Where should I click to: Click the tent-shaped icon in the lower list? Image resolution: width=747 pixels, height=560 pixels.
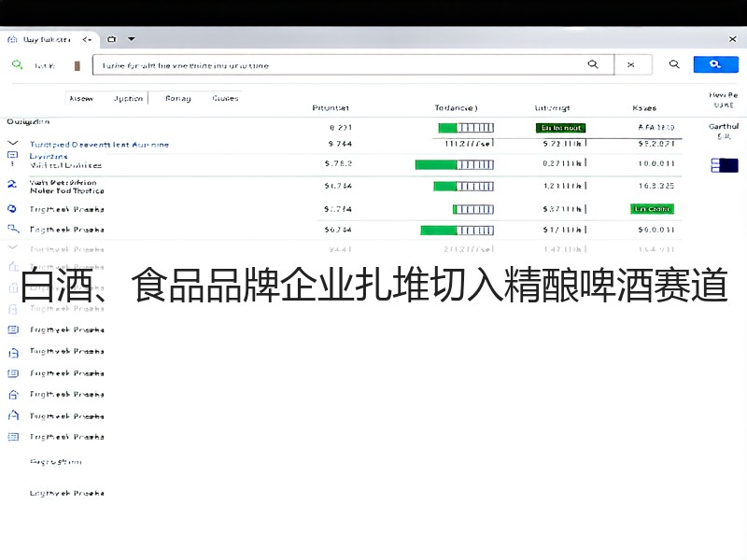[x=13, y=415]
